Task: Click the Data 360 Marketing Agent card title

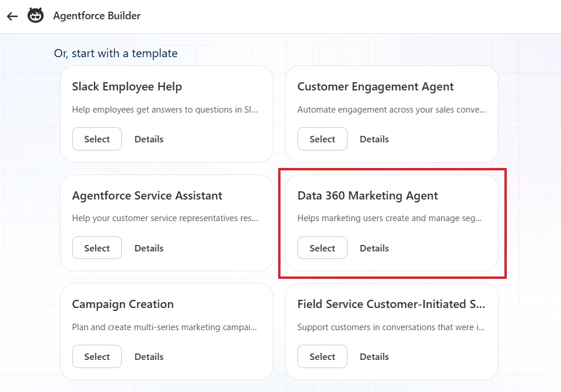Action: click(x=367, y=196)
